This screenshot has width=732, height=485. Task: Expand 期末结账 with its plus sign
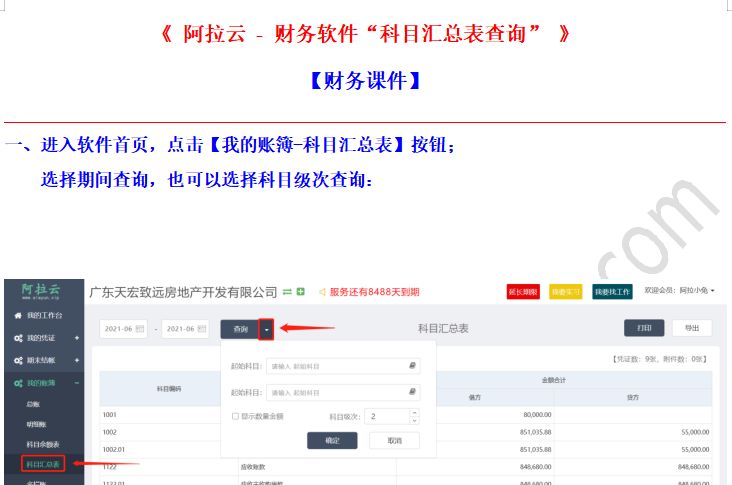pyautogui.click(x=77, y=360)
